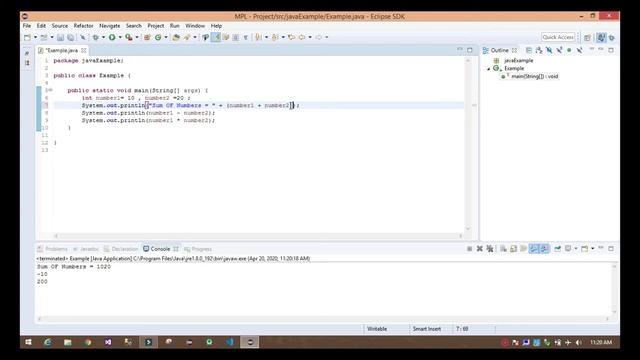Viewport: 640px width, 360px height.
Task: Open the Next Annotation dropdown arrow
Action: click(267, 37)
